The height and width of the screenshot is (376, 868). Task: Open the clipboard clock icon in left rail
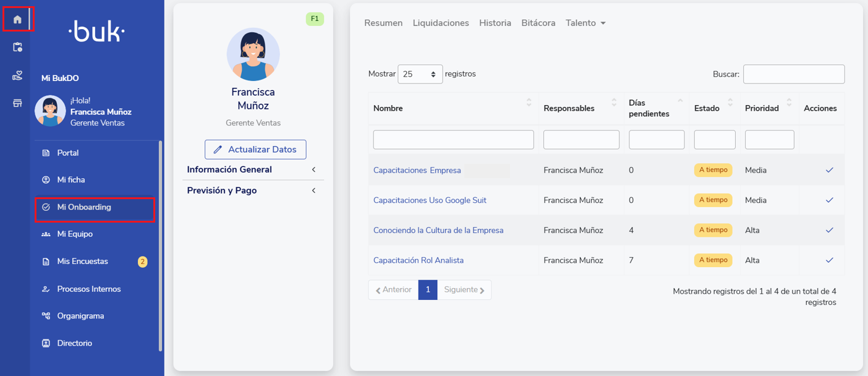click(x=17, y=47)
